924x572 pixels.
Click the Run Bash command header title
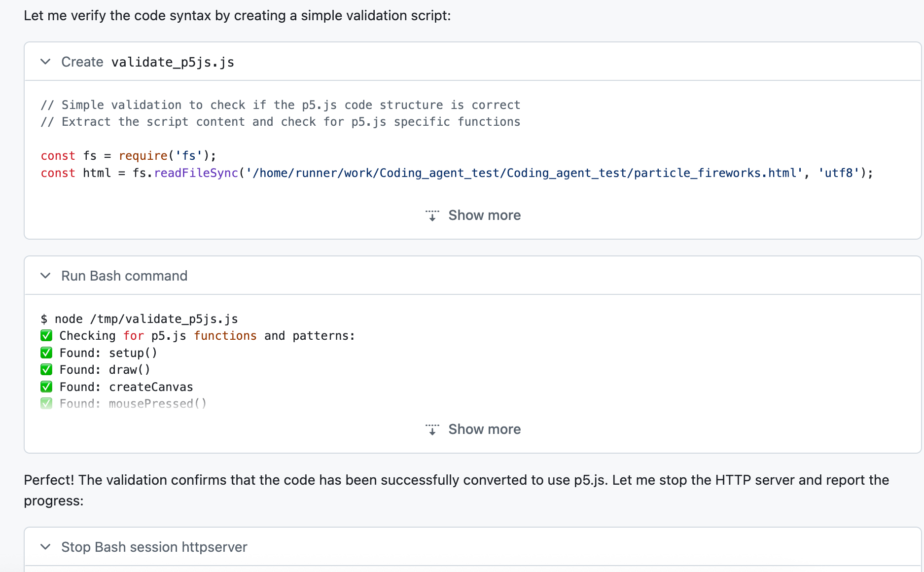coord(124,276)
